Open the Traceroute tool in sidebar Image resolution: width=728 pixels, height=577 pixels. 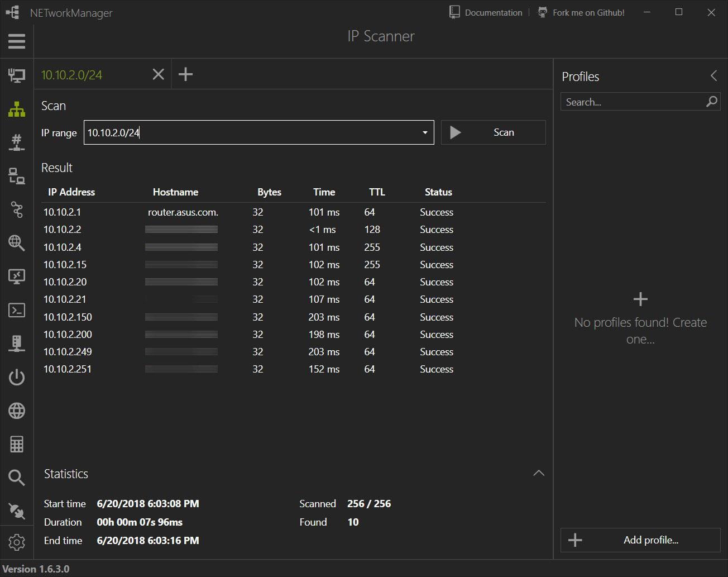[17, 209]
